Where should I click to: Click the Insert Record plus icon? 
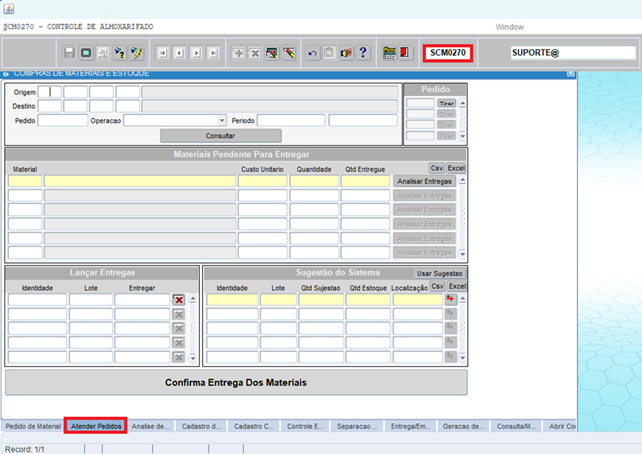[x=238, y=53]
